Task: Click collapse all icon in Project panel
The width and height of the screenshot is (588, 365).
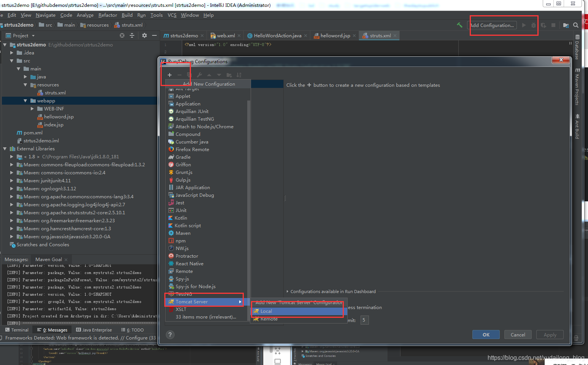Action: pyautogui.click(x=132, y=35)
